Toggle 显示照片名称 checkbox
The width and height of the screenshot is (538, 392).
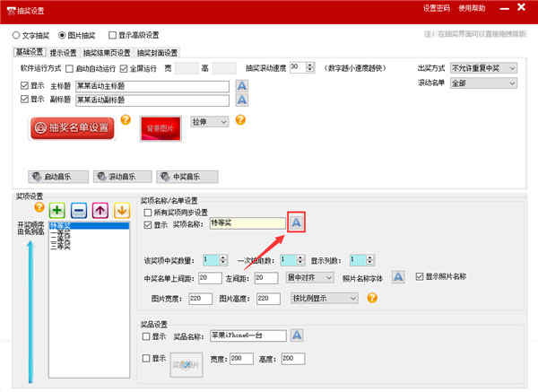click(x=420, y=276)
